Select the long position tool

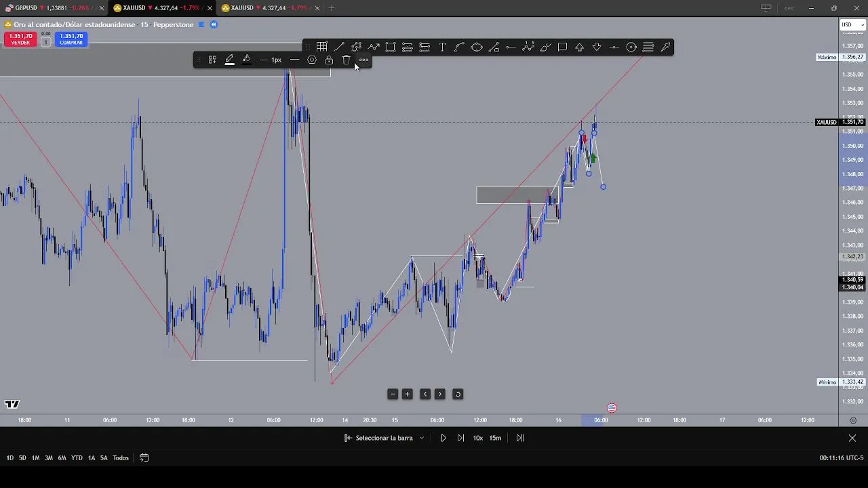pos(408,47)
